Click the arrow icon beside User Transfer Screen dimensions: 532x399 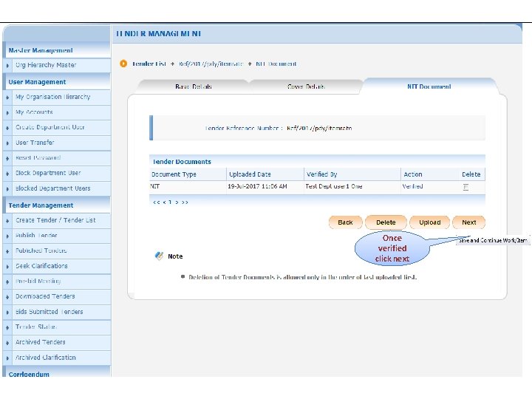[7, 143]
